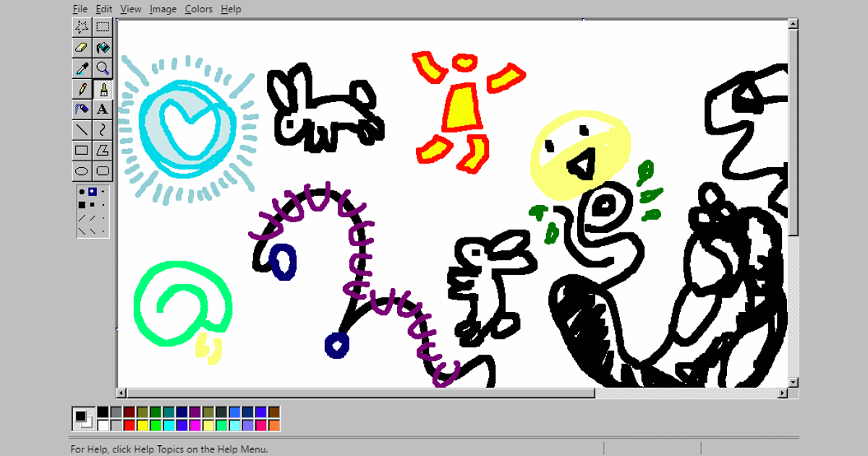The height and width of the screenshot is (456, 868).
Task: Pick the large forward-slash brush shape
Action: tap(82, 218)
